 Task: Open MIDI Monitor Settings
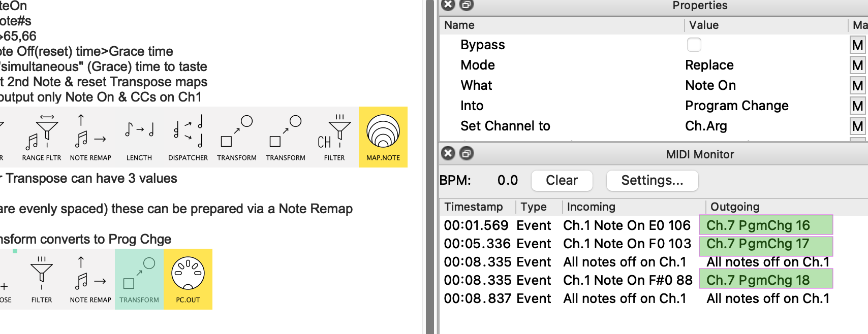pos(652,180)
